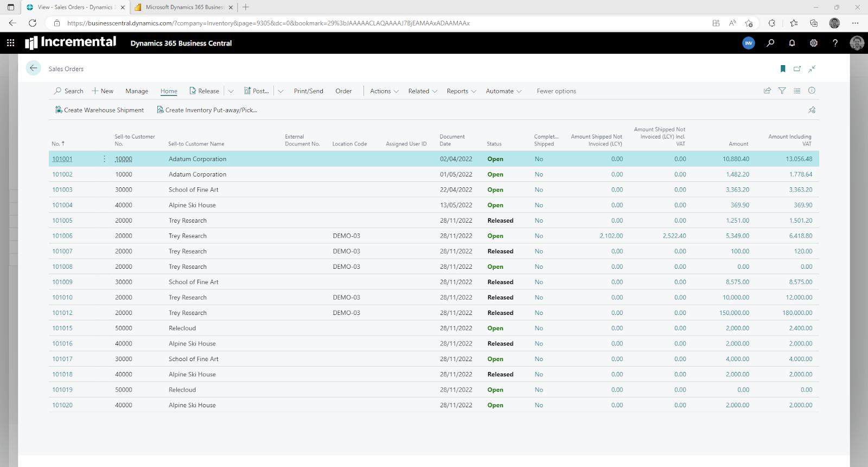The width and height of the screenshot is (868, 467).
Task: Switch to the Microsoft Dynamics 365 Business browser tab
Action: [x=184, y=7]
